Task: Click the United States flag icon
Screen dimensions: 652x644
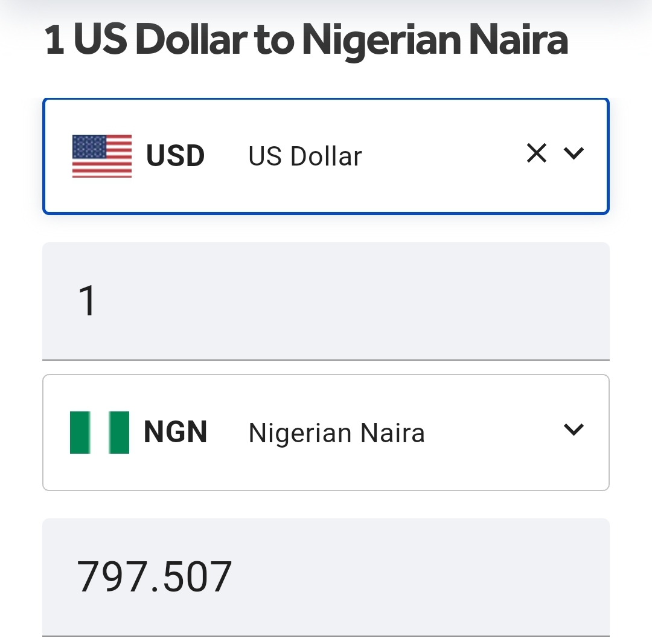Action: pyautogui.click(x=101, y=156)
